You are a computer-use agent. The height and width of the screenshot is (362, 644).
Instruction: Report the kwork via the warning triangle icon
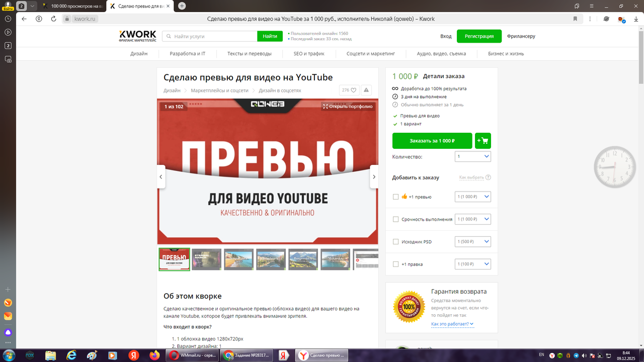tap(366, 90)
